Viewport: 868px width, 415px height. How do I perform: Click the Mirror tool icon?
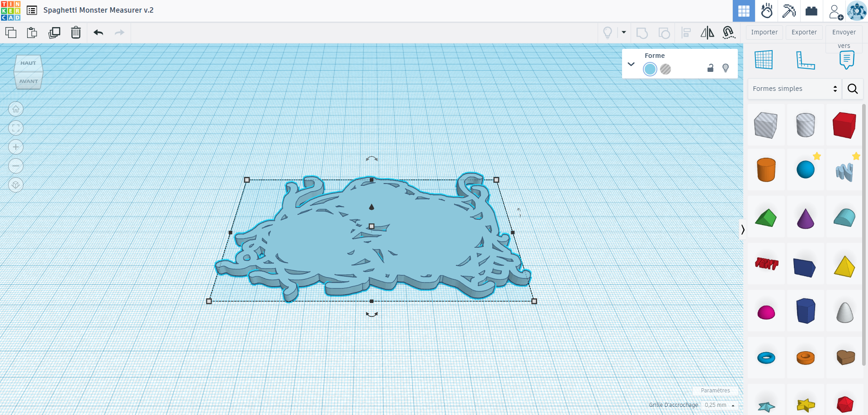[708, 33]
